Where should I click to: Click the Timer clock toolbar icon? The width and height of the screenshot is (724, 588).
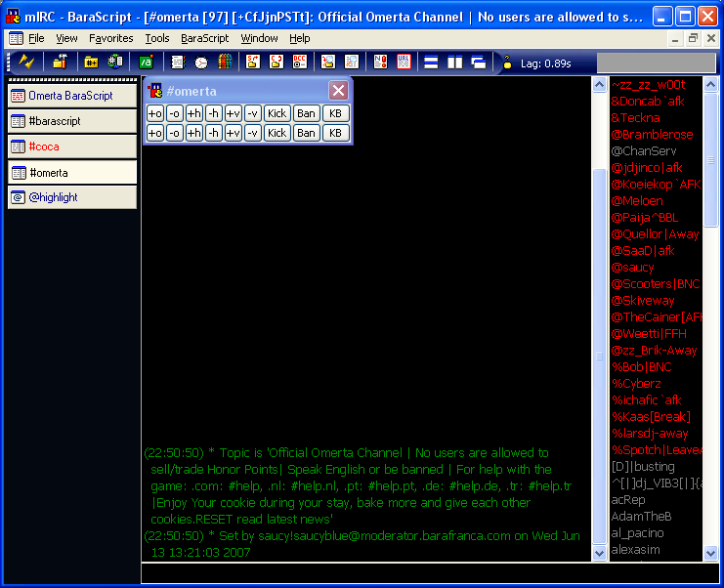[x=201, y=63]
